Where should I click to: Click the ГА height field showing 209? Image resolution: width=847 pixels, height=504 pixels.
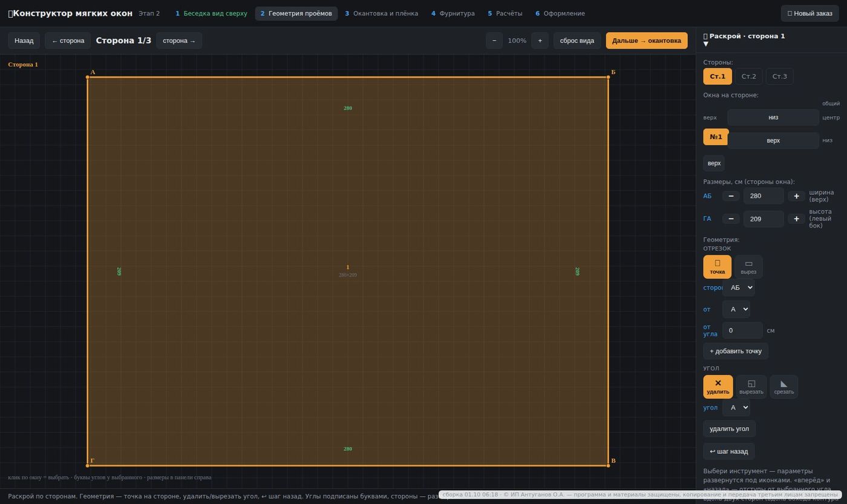pos(764,219)
